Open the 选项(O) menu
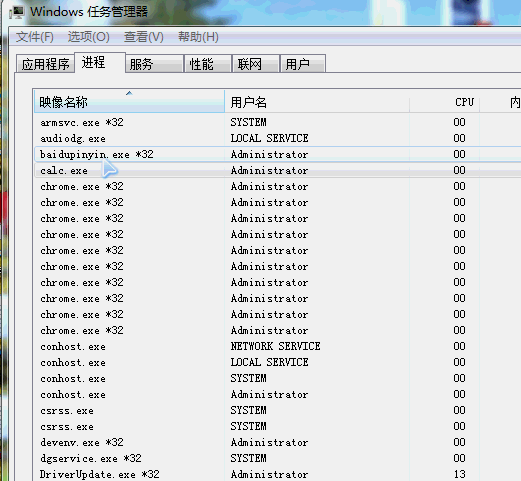This screenshot has width=521, height=481. 89,37
